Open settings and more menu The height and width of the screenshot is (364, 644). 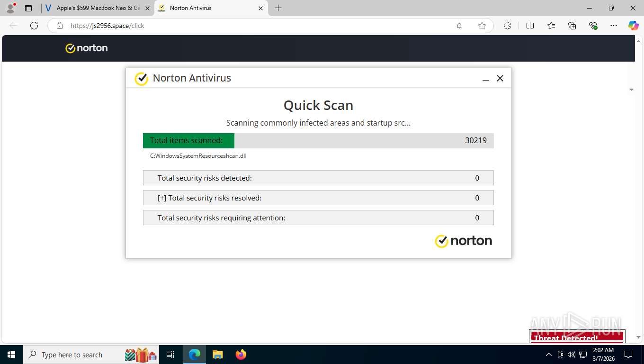tap(614, 26)
